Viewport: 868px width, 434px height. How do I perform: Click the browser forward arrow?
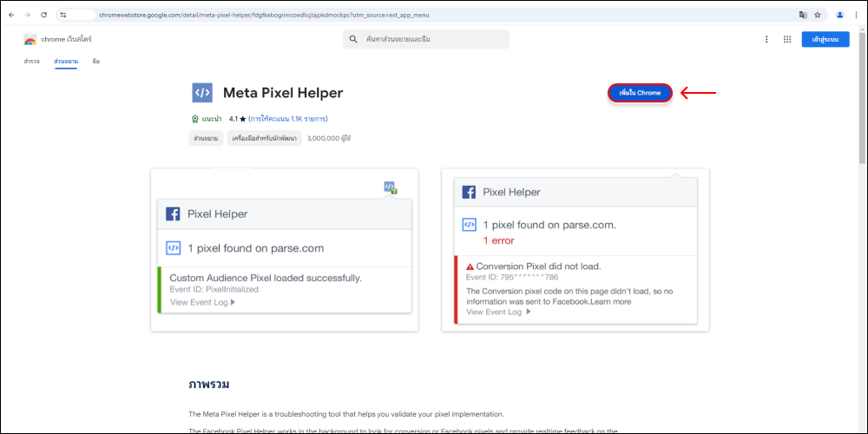[27, 15]
